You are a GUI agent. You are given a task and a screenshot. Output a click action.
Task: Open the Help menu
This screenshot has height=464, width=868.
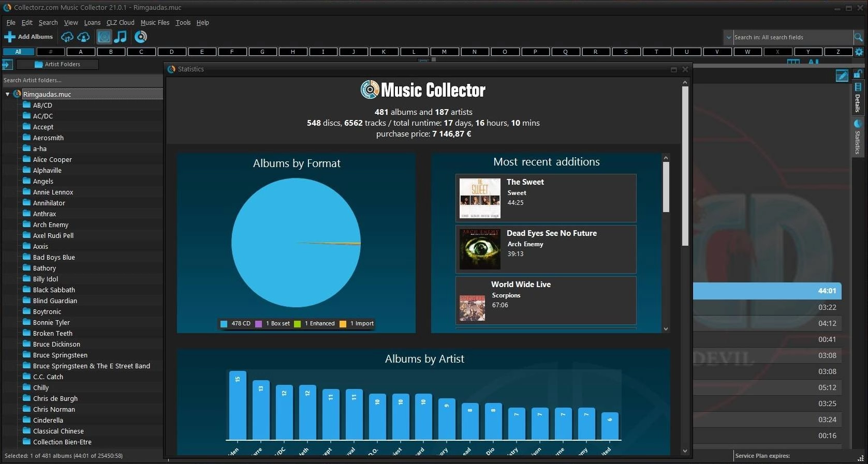[202, 23]
